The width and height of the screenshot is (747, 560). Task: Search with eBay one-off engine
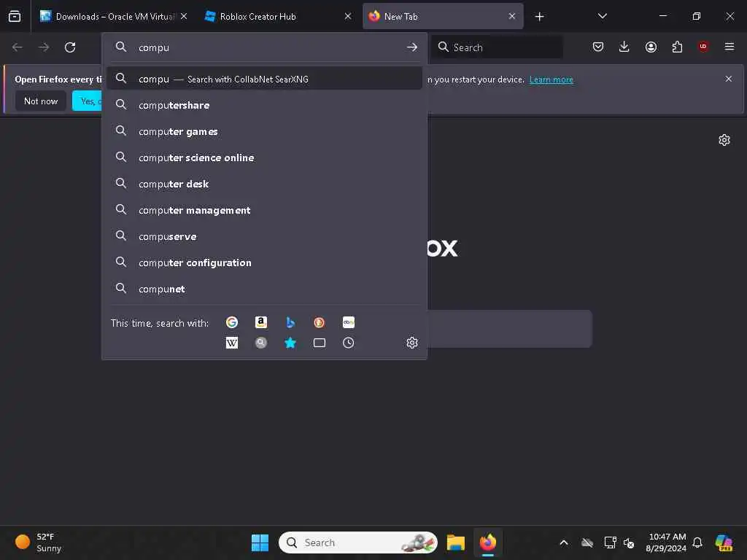[348, 322]
